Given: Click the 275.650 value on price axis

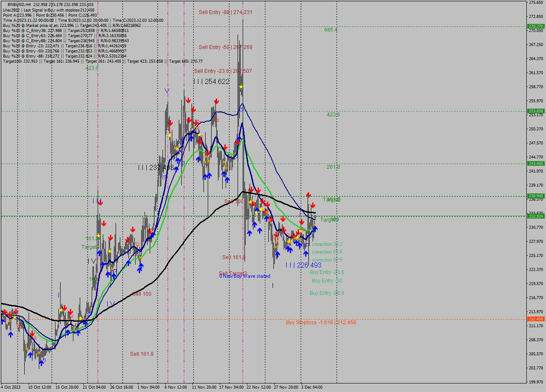Looking at the screenshot, I should click(536, 3).
